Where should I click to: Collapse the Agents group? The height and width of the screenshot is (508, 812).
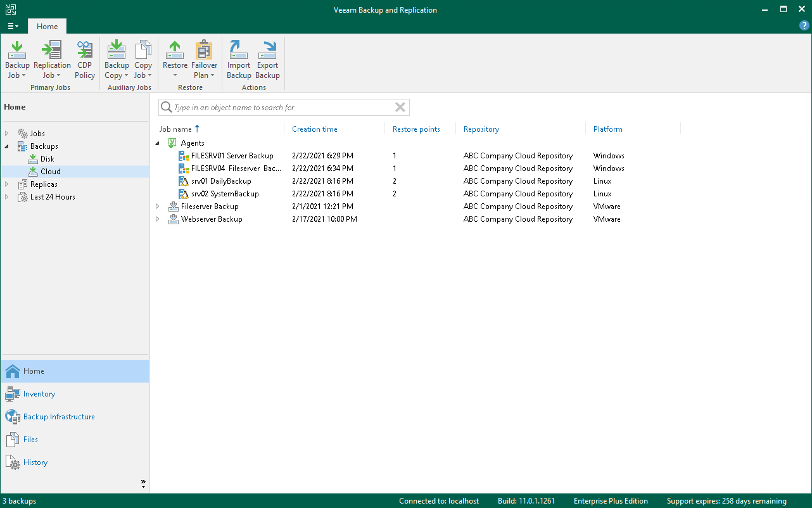(x=158, y=143)
